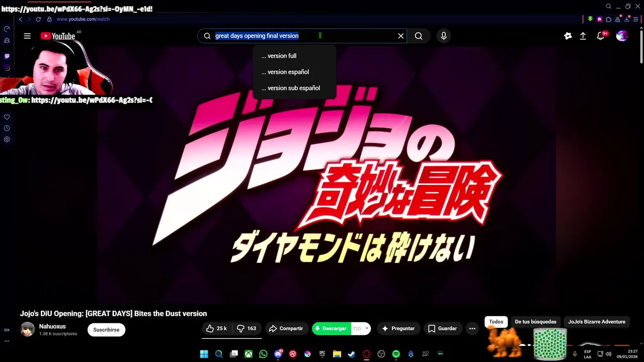Choose the "version full" suggestion

coord(294,56)
